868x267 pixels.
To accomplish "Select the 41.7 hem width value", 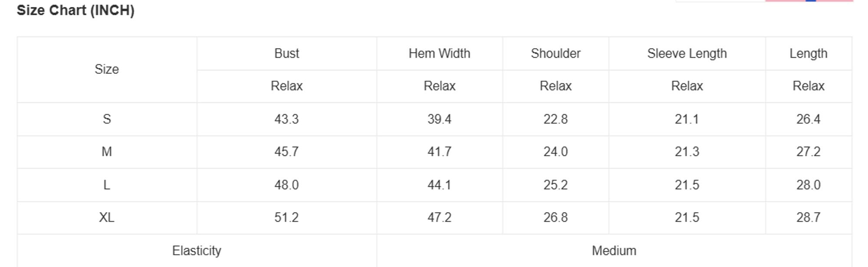I will tap(439, 152).
